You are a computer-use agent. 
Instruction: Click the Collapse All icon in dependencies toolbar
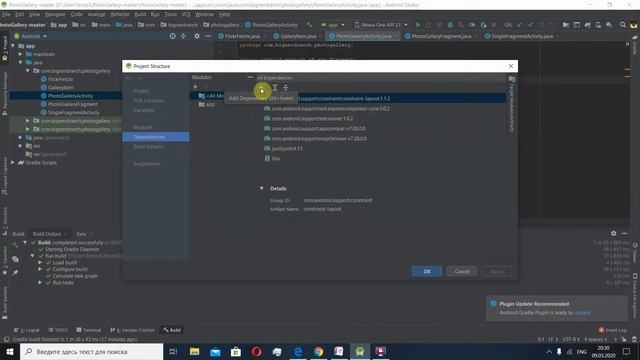point(286,88)
